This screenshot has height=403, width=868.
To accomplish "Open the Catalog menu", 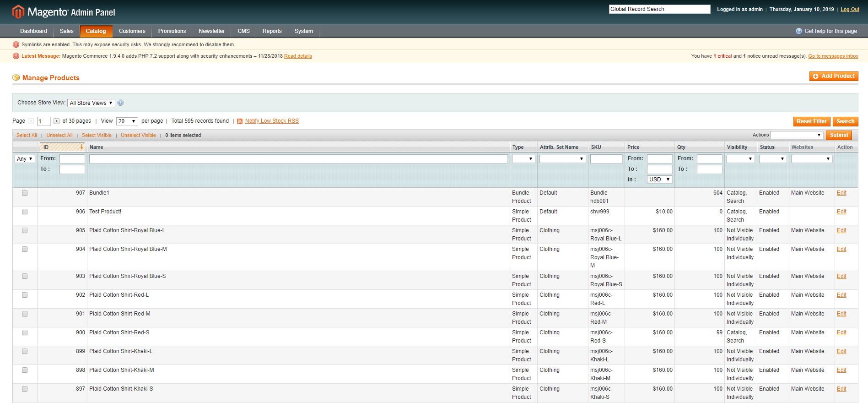I will point(96,31).
